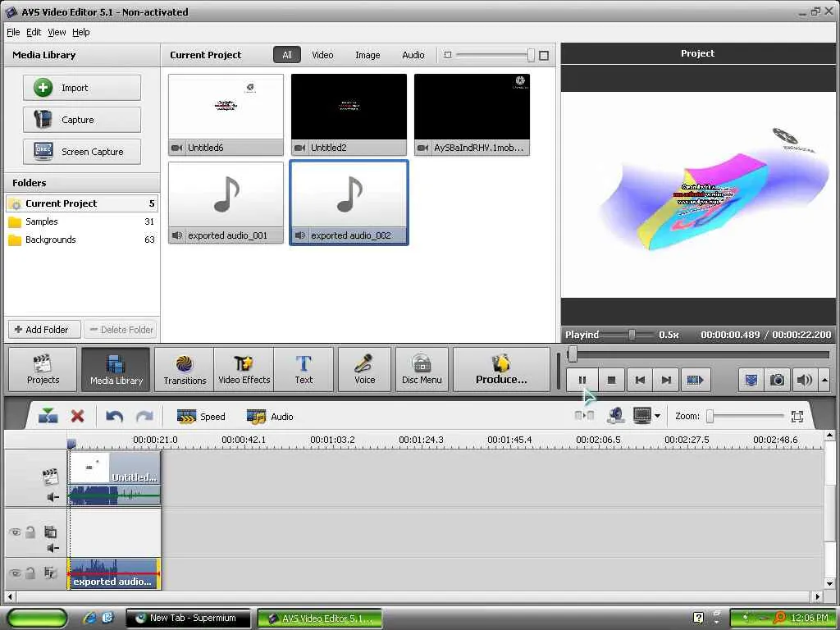Image resolution: width=840 pixels, height=630 pixels.
Task: Open the Video Effects panel
Action: pyautogui.click(x=244, y=370)
